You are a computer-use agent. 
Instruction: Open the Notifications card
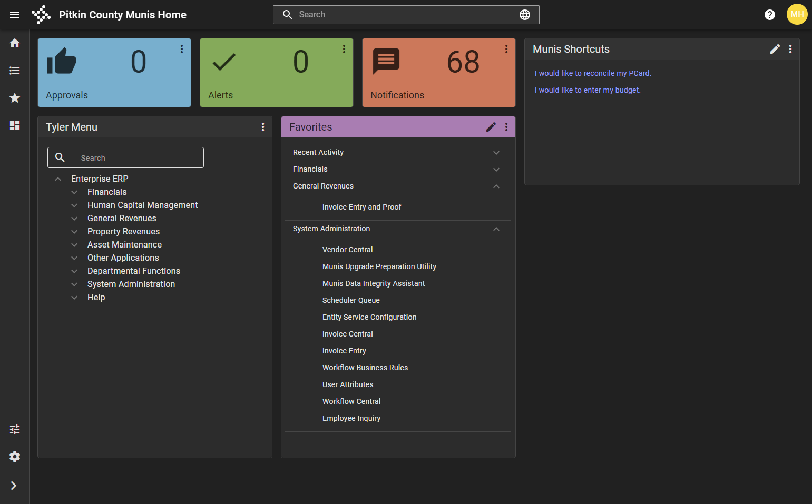click(439, 73)
